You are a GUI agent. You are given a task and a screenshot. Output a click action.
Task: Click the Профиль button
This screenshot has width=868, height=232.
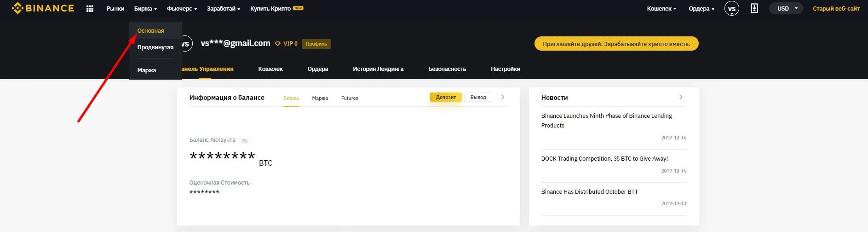(316, 44)
